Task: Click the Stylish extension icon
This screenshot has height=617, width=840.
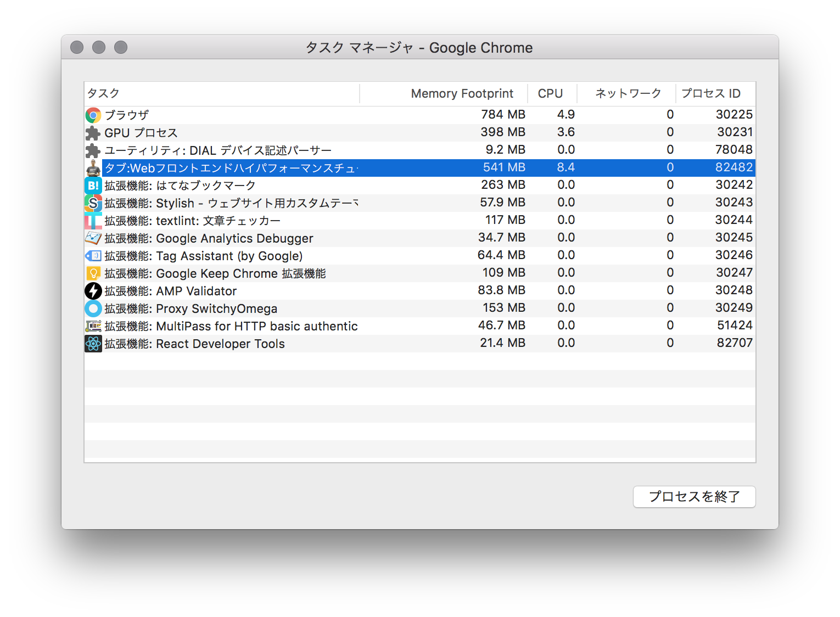Action: click(93, 203)
